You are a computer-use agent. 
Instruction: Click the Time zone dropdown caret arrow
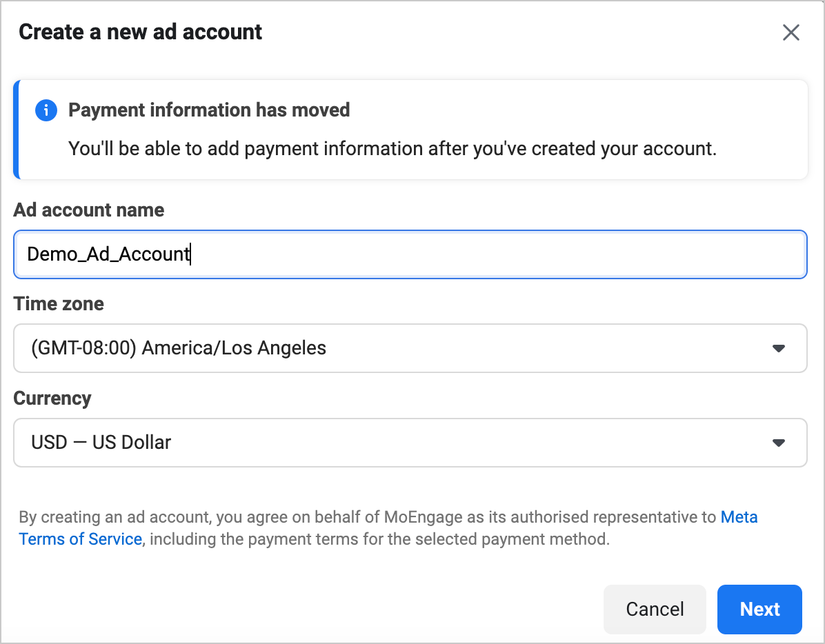[x=779, y=348]
